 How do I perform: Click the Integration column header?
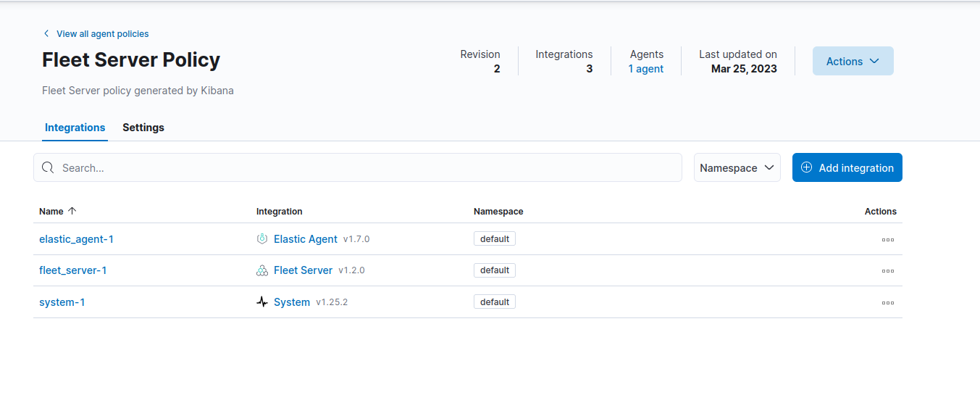point(280,211)
